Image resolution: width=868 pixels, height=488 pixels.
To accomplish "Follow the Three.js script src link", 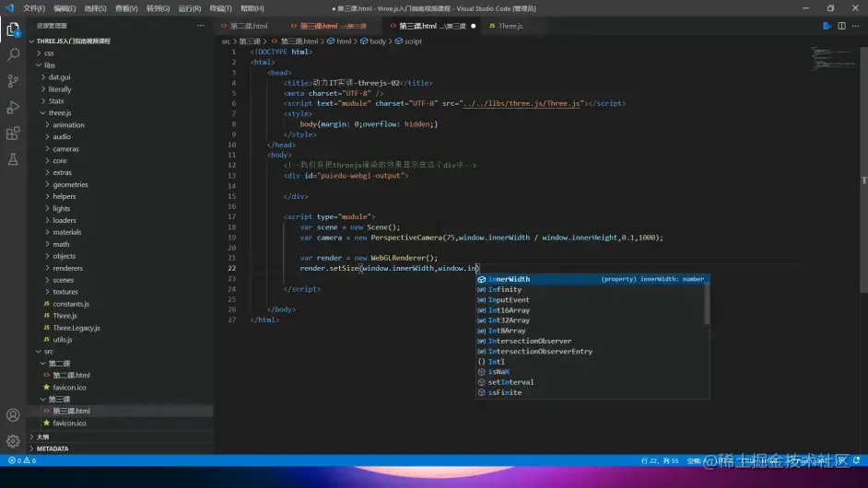I will [522, 103].
